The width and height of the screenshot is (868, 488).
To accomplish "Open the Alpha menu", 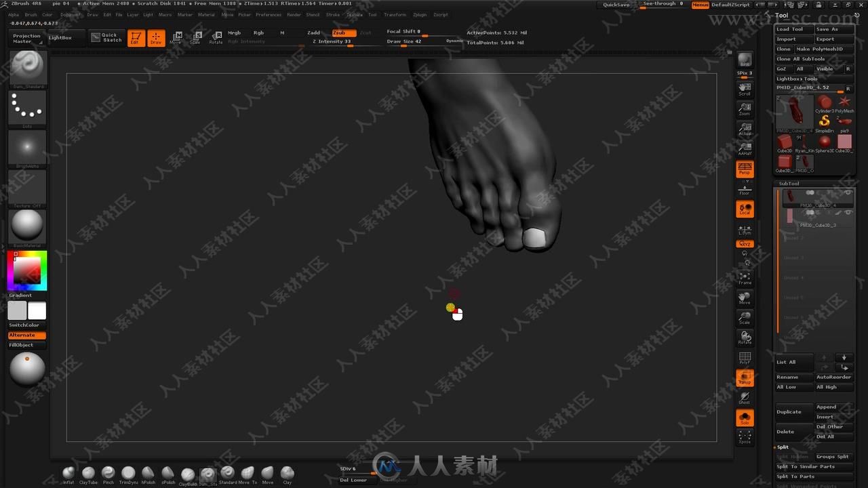I will 14,14.
